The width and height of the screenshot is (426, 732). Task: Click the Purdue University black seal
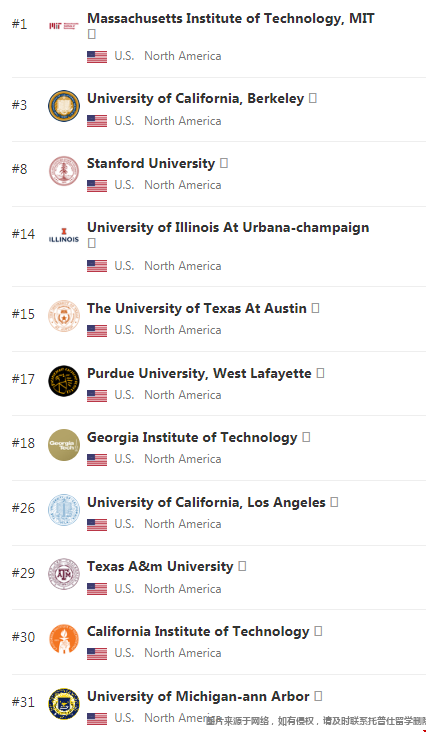64,380
